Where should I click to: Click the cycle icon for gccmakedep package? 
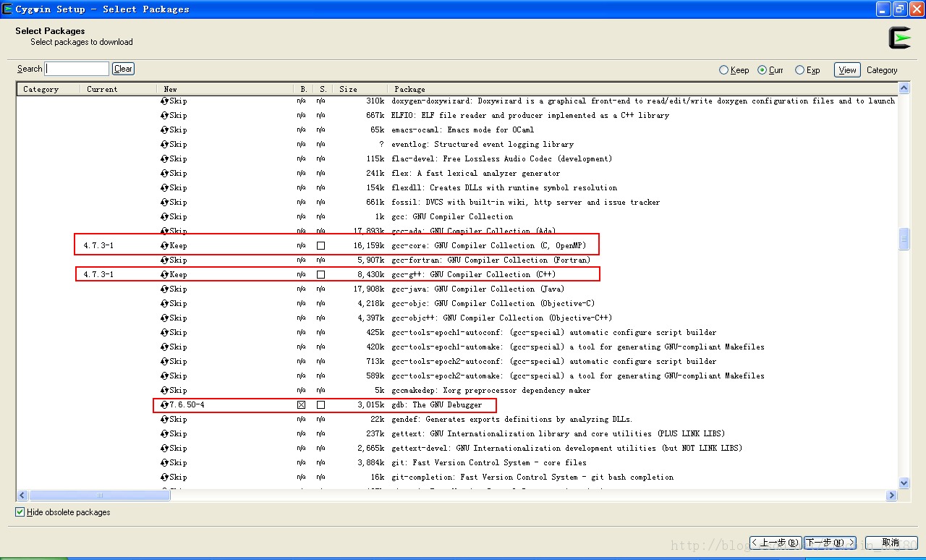click(165, 390)
